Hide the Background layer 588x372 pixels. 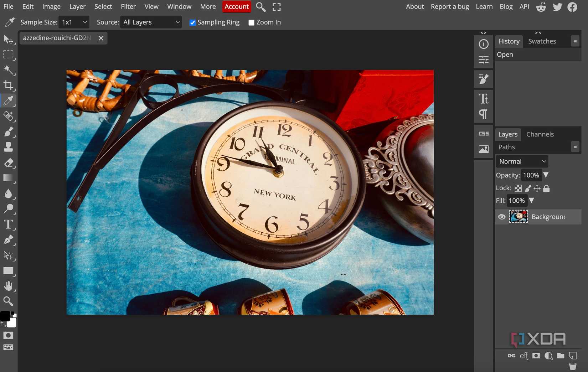(x=502, y=217)
